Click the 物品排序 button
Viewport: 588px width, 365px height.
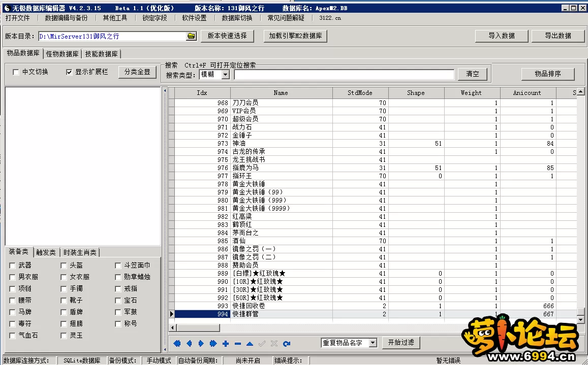pos(548,74)
